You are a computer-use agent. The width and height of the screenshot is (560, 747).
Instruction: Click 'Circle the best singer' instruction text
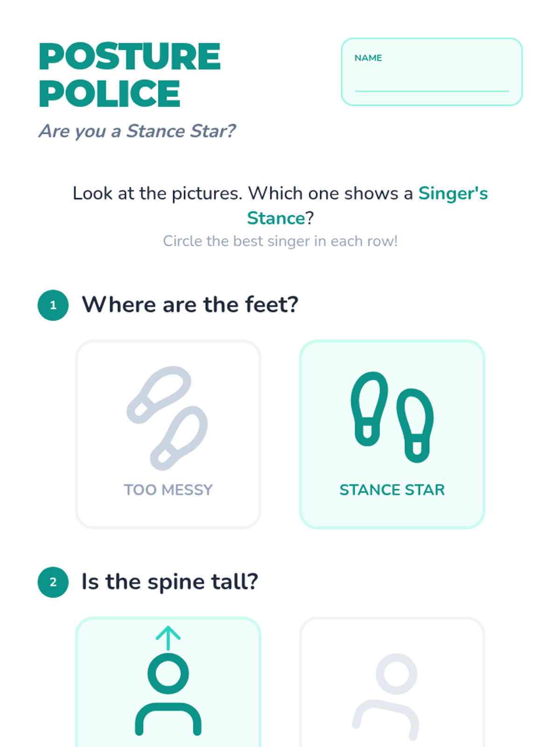[x=280, y=241]
